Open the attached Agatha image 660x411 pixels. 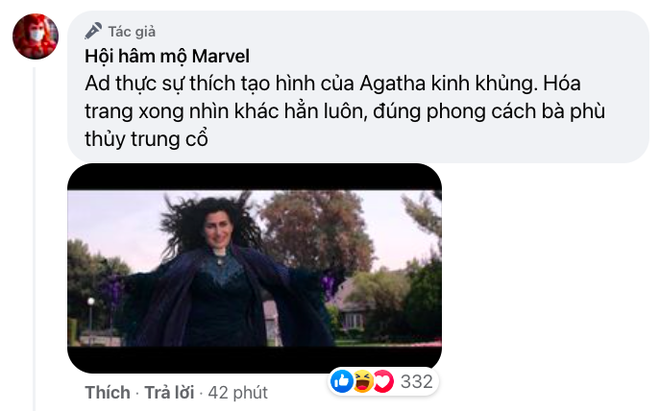(254, 268)
